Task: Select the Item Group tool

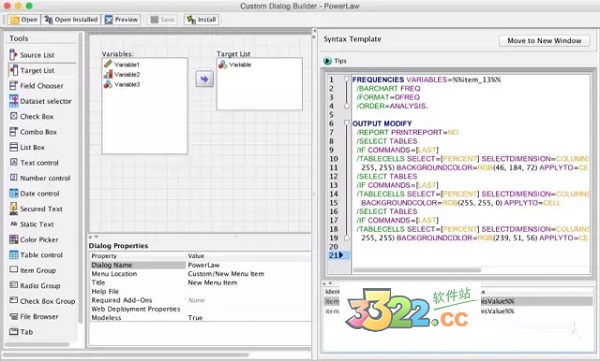Action: (x=37, y=270)
